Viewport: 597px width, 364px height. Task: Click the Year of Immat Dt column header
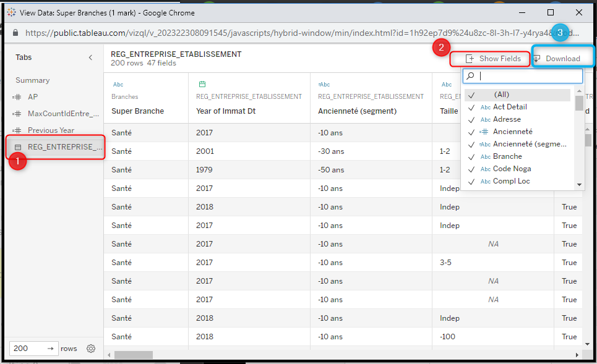point(226,111)
